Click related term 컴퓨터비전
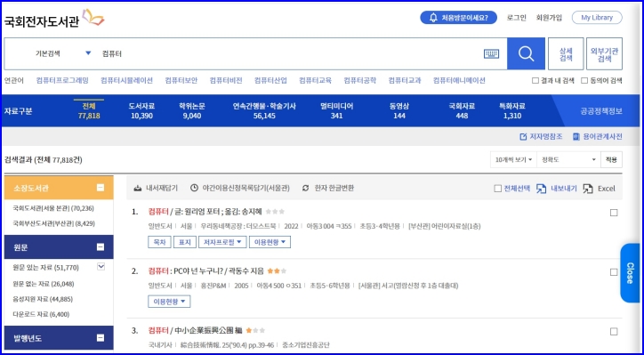 226,81
